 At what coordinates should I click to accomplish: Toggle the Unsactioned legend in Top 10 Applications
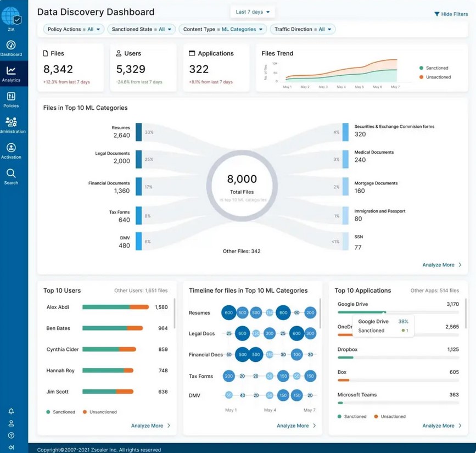(x=390, y=417)
